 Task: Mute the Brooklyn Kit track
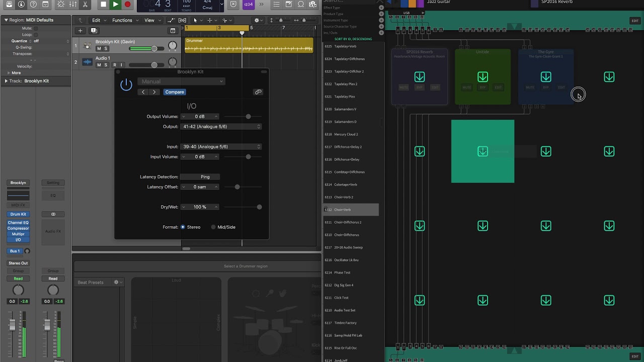pyautogui.click(x=99, y=49)
